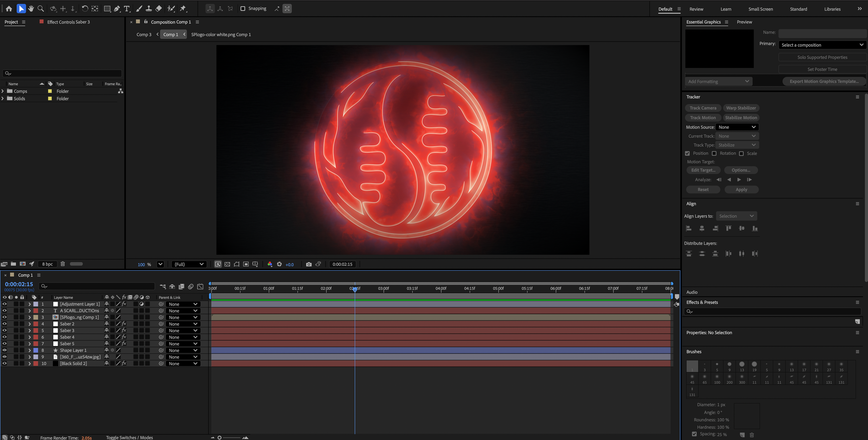Viewport: 868px width, 440px height.
Task: Reset exposure in the viewer
Action: pyautogui.click(x=279, y=264)
